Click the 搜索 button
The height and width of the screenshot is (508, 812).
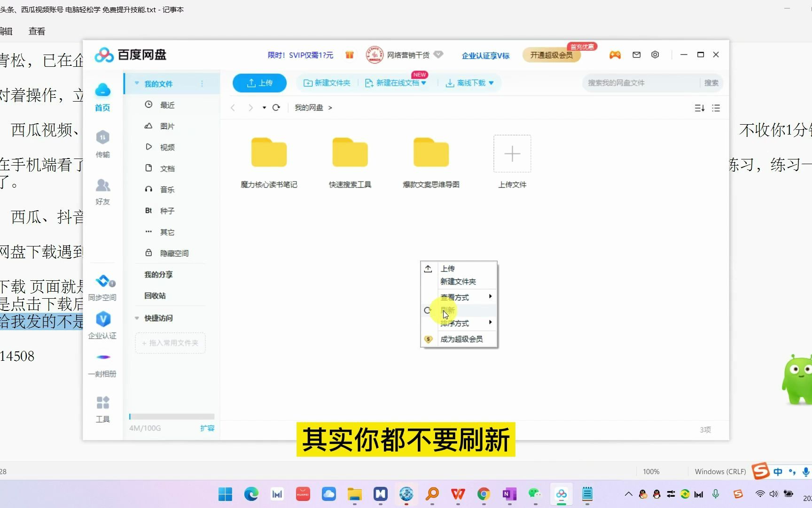pos(711,83)
